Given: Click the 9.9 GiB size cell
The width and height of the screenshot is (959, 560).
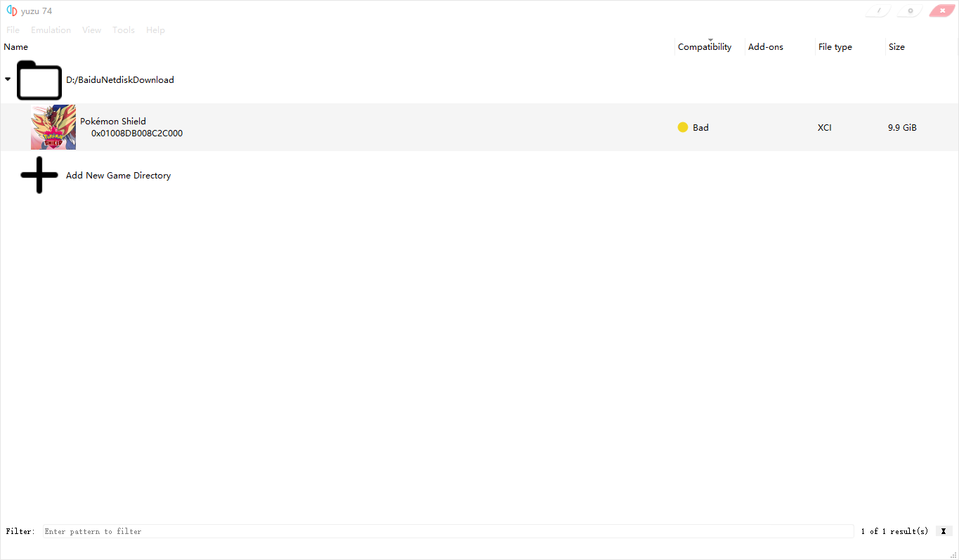Looking at the screenshot, I should point(902,128).
